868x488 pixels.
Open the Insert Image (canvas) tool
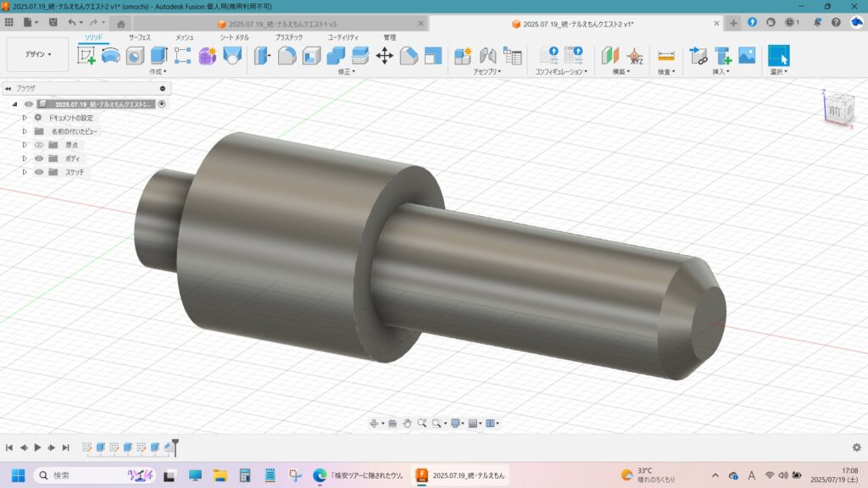click(747, 56)
